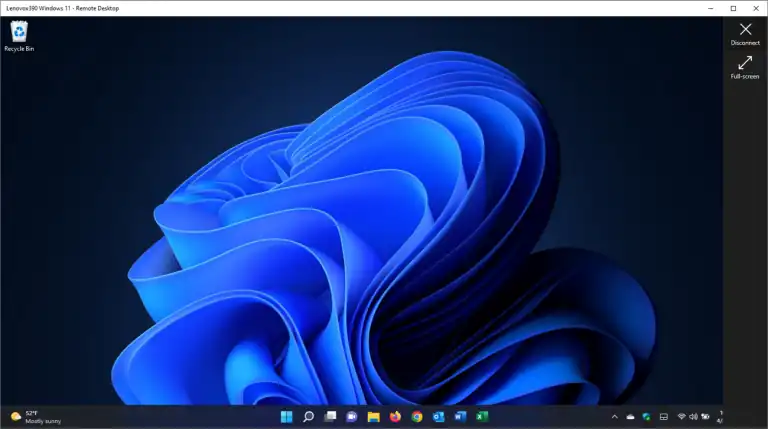
Task: Launch the Teams Chat taskbar icon
Action: pyautogui.click(x=352, y=417)
